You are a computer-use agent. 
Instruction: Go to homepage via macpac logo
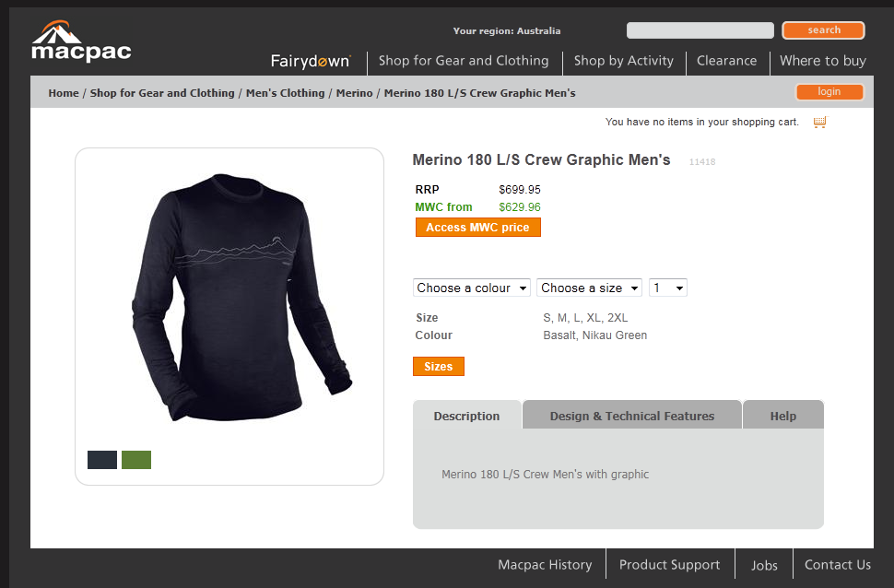pyautogui.click(x=81, y=41)
